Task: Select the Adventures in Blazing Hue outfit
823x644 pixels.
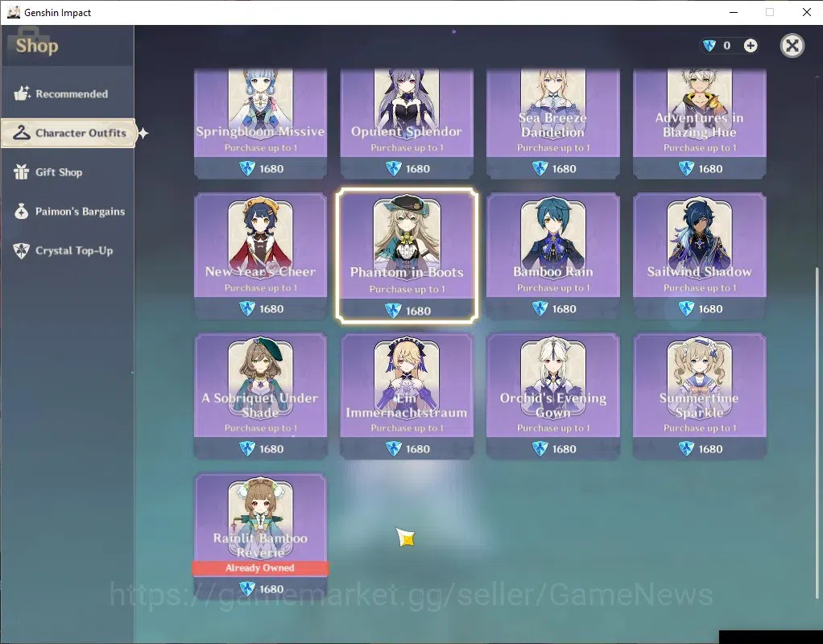Action: click(700, 124)
